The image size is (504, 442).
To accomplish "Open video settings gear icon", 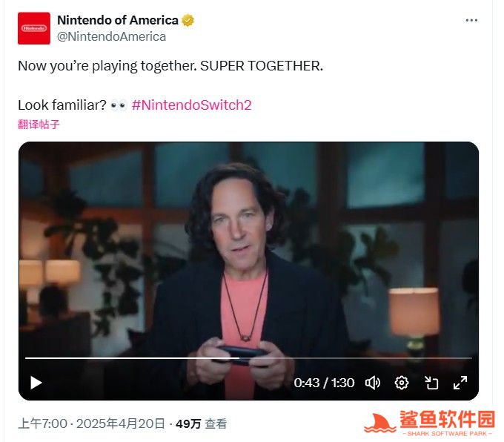I will [x=402, y=383].
